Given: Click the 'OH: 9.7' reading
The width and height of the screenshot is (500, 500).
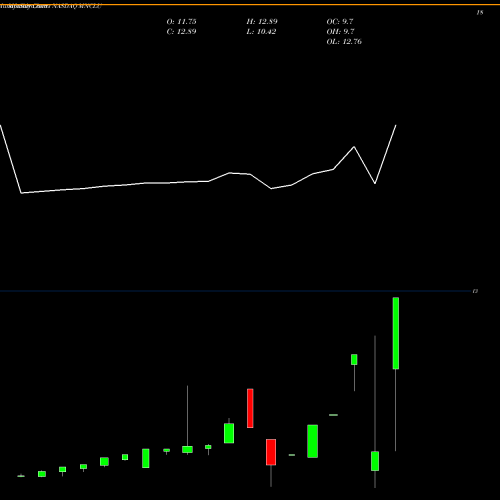Looking at the screenshot, I should click(340, 32).
